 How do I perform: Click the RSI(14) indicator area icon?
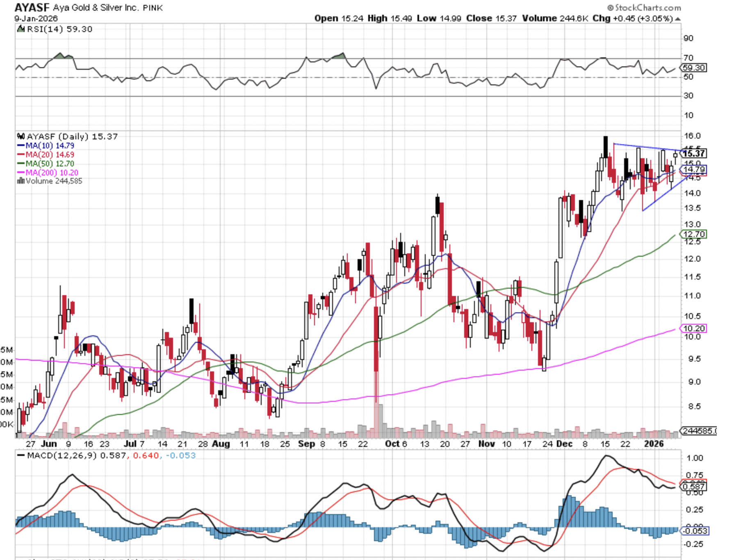pyautogui.click(x=21, y=29)
